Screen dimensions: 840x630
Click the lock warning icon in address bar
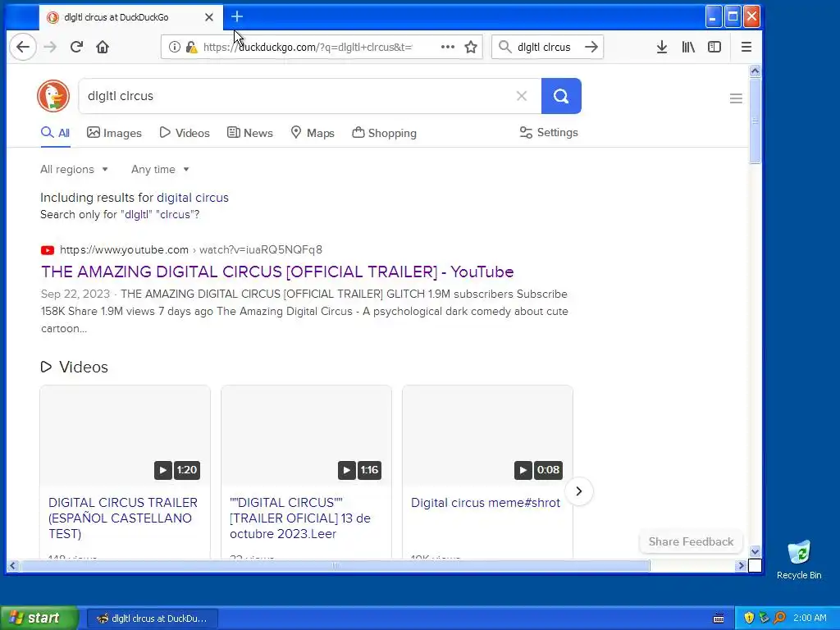(191, 47)
